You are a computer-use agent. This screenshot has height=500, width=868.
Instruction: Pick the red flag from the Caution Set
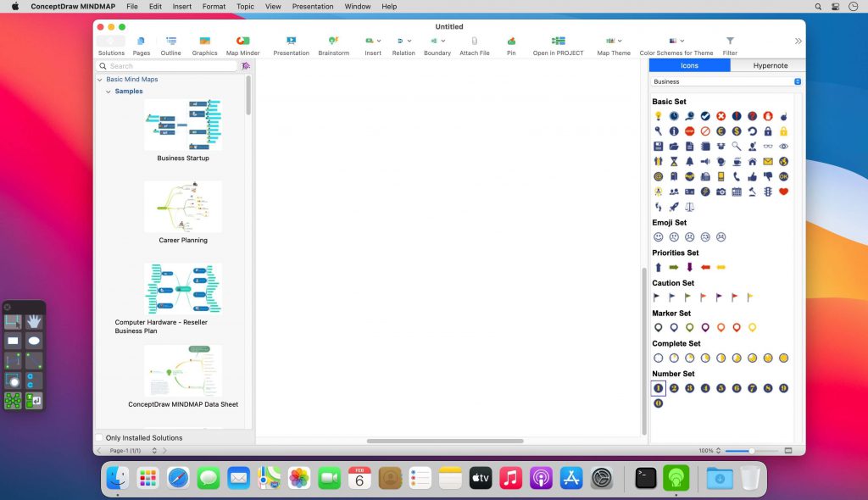click(704, 297)
